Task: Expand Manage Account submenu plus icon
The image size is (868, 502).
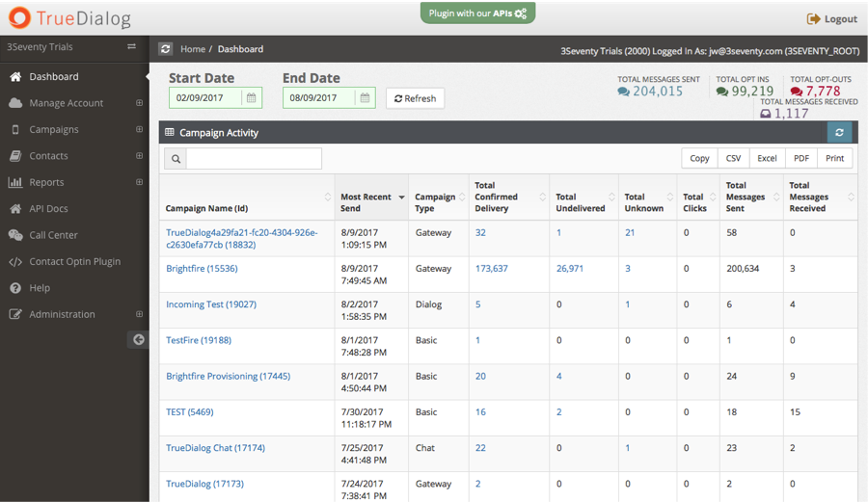Action: pos(139,103)
